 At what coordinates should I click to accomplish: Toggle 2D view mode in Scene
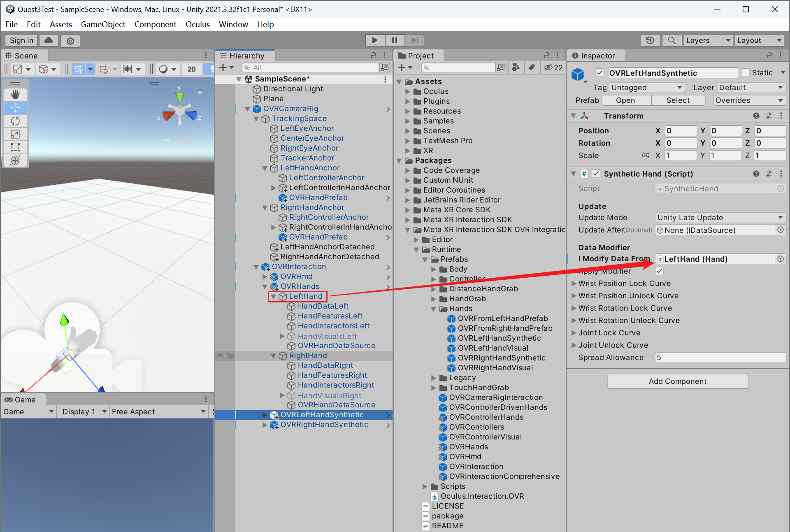click(192, 69)
